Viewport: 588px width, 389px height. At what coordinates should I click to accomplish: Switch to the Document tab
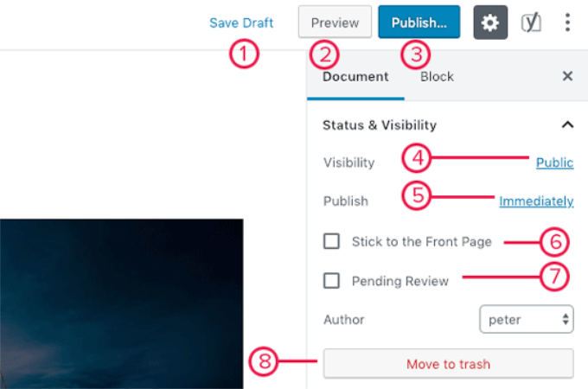355,76
